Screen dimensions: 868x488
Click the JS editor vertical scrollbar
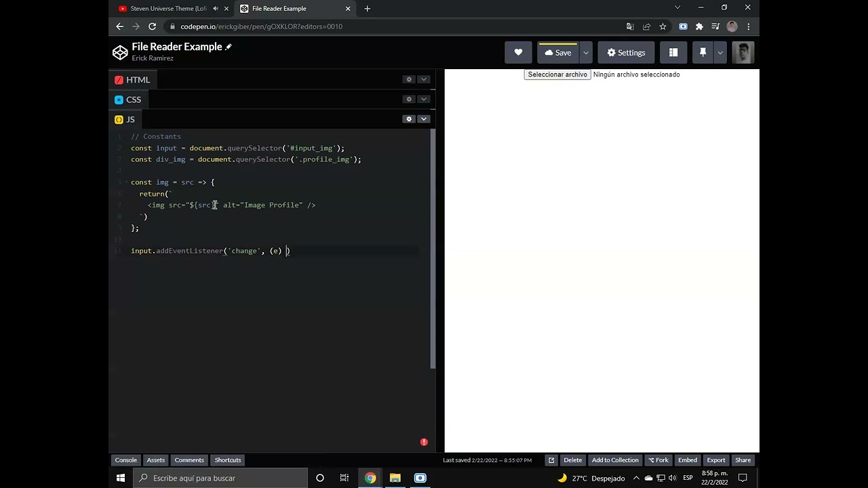[x=433, y=248]
